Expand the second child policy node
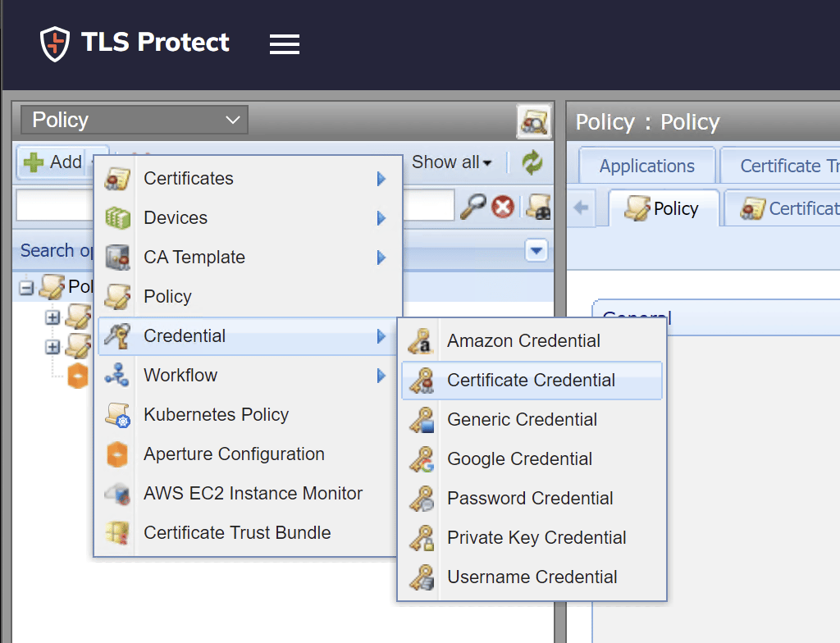The image size is (840, 643). (x=52, y=347)
